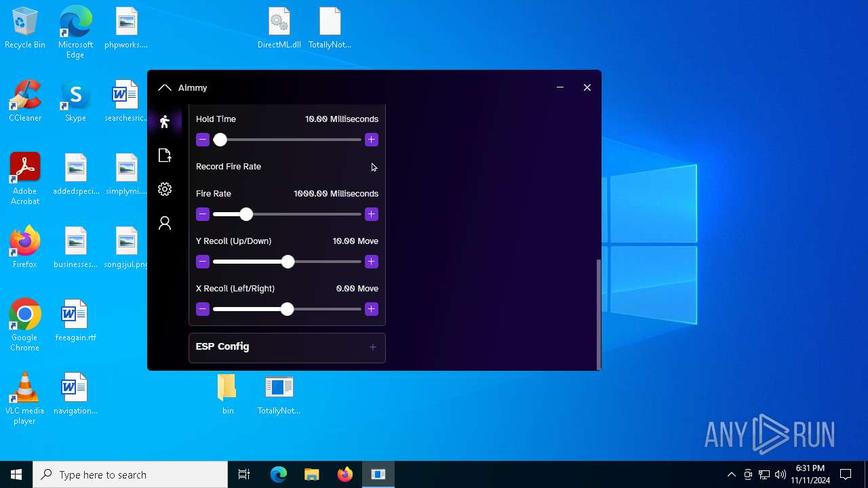Click the 10.00 Move Y recoil value
Viewport: 868px width, 488px height.
click(355, 241)
